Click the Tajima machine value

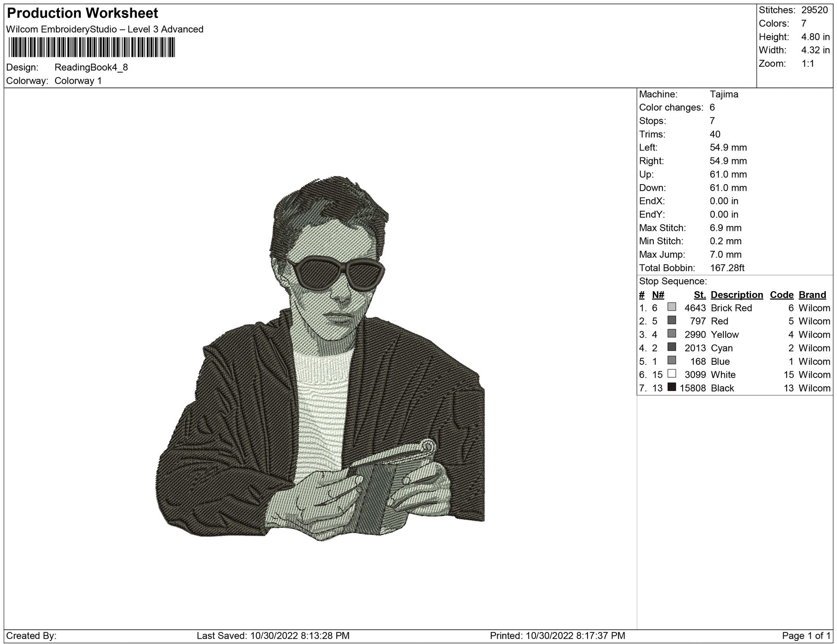tap(724, 94)
